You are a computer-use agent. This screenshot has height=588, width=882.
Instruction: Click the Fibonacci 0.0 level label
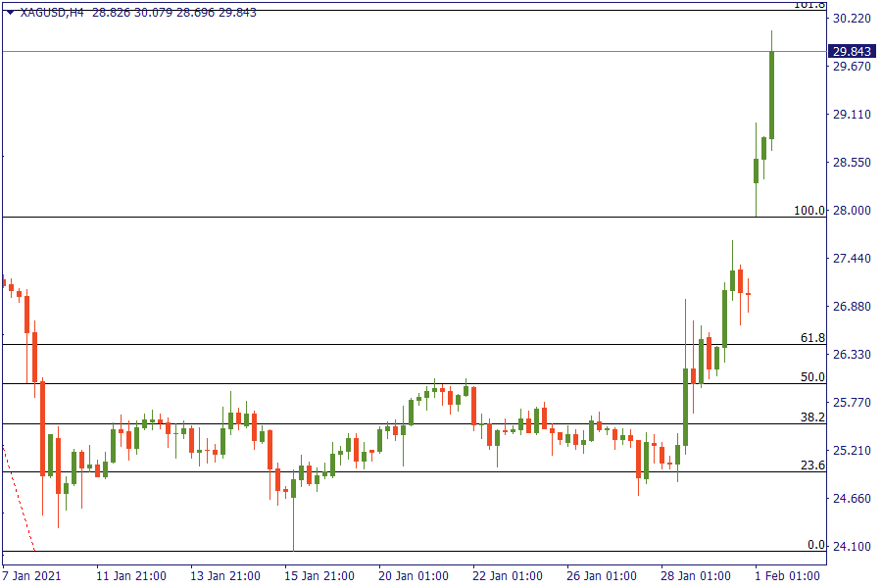(x=815, y=545)
